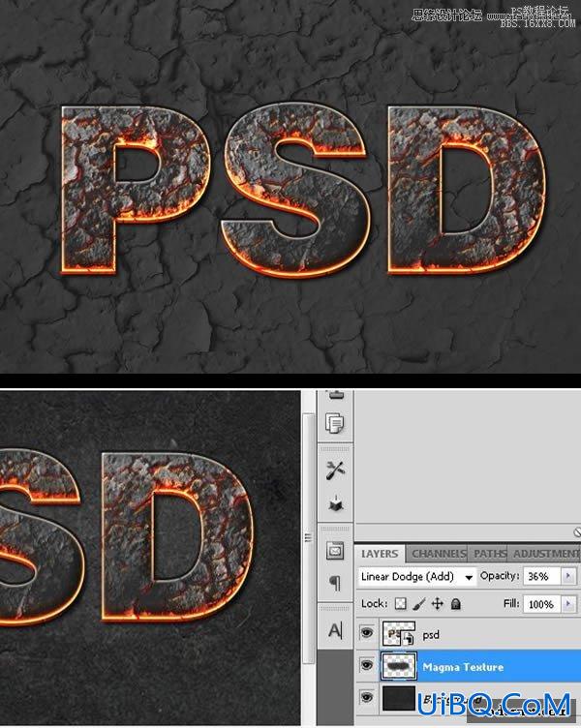Open the Fill slider arrow
This screenshot has width=581, height=728.
[568, 604]
